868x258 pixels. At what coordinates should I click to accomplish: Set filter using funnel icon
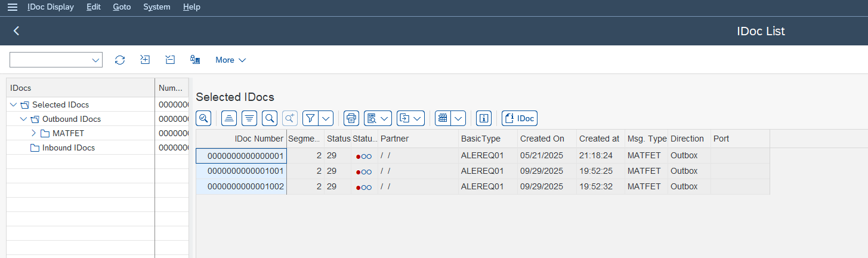coord(310,118)
